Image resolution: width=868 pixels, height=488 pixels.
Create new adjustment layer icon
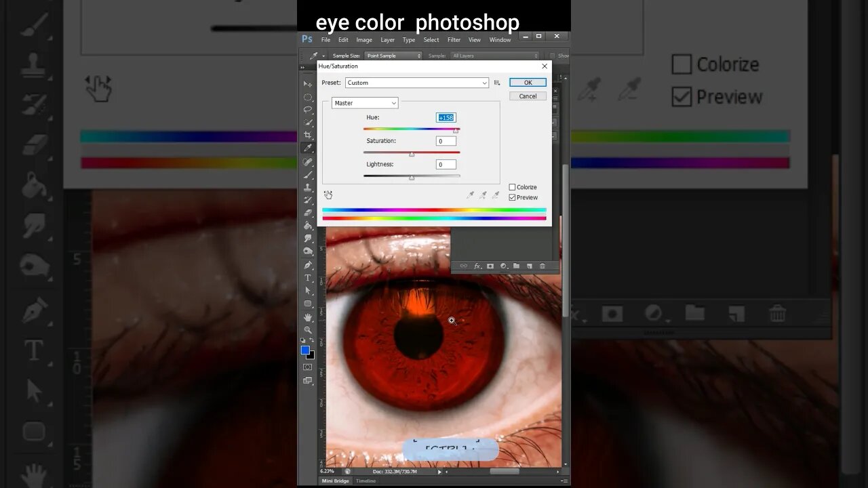pyautogui.click(x=504, y=266)
